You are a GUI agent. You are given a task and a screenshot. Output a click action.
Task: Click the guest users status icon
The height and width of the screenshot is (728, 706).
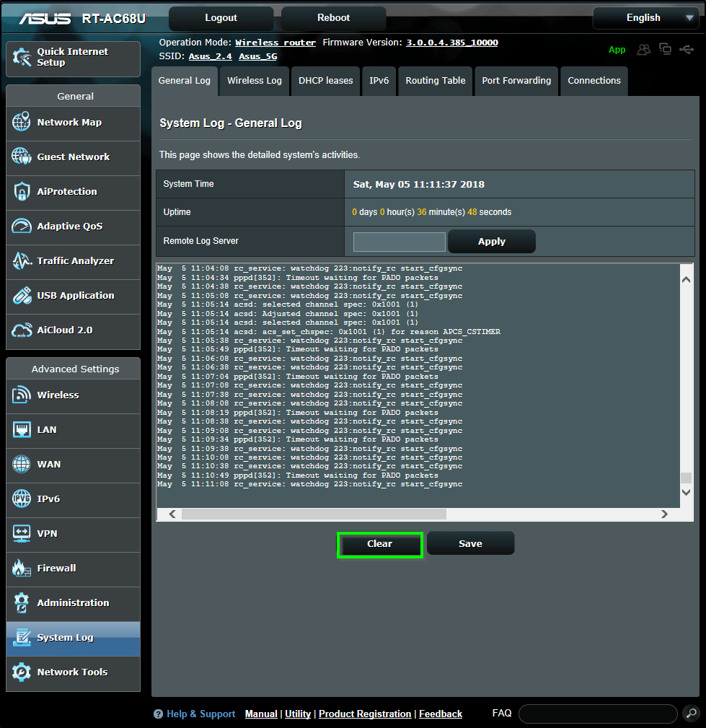click(643, 49)
